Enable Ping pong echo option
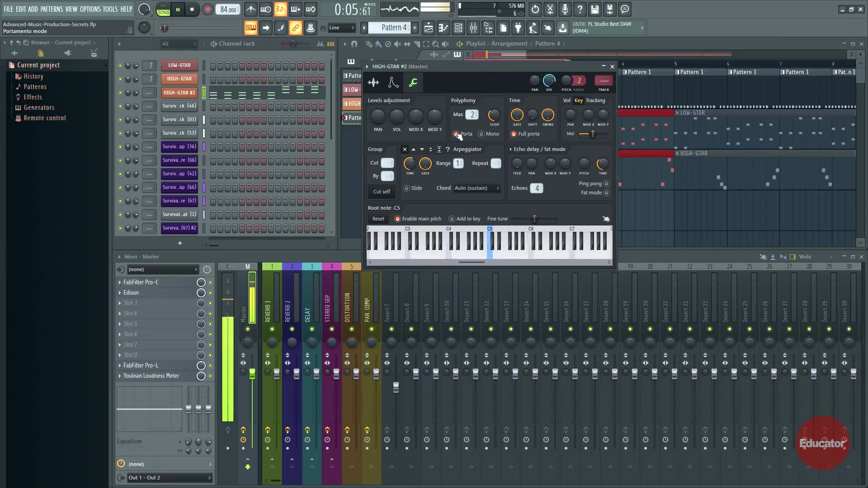Viewport: 868px width, 488px height. click(606, 184)
